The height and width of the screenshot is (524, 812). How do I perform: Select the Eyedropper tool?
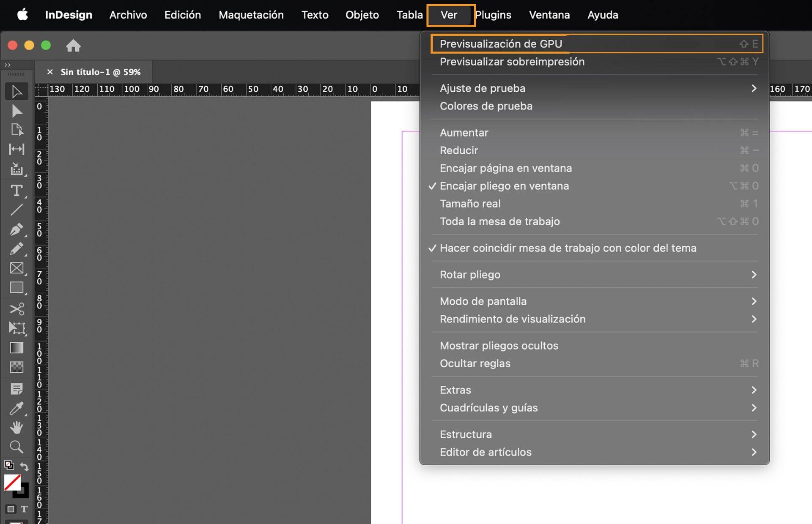[x=17, y=408]
